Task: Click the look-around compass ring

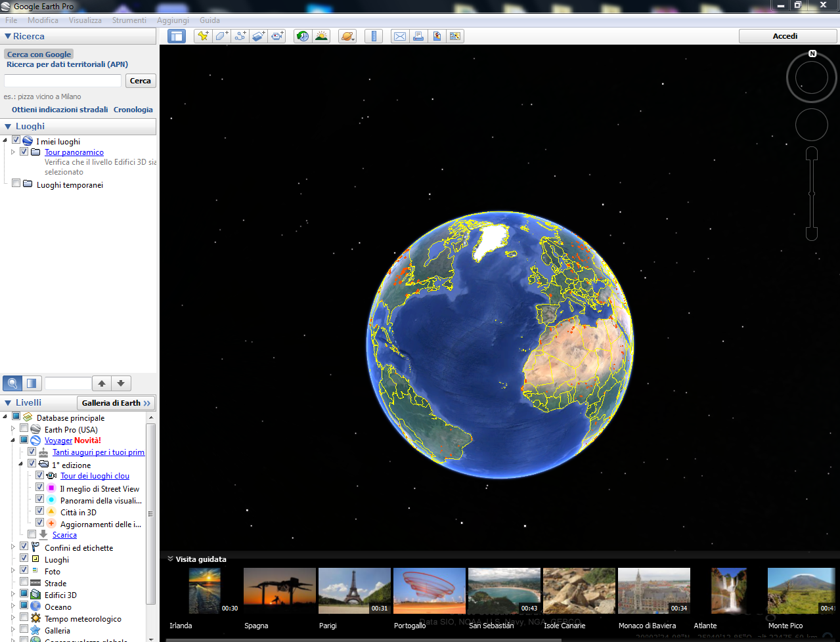Action: pos(812,78)
